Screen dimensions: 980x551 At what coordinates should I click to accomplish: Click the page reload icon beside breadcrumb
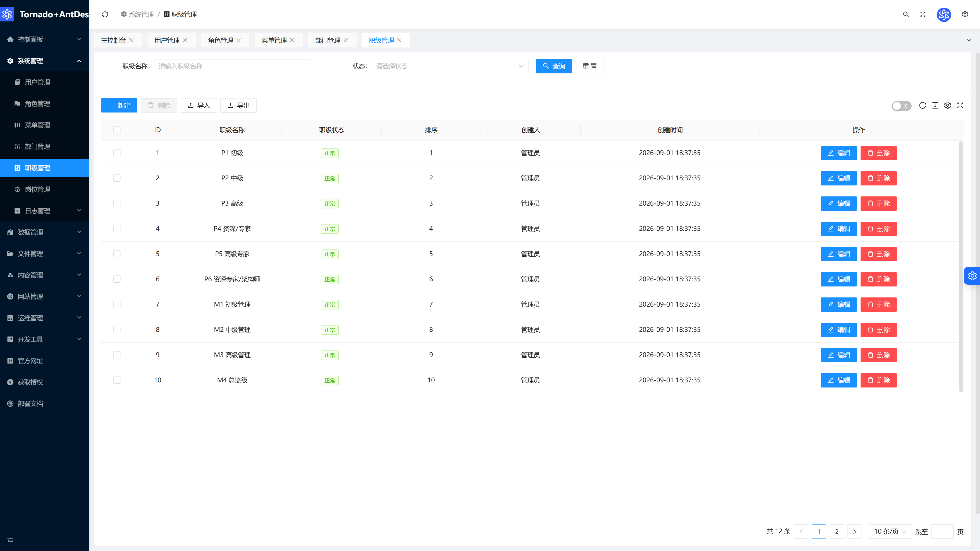coord(105,15)
